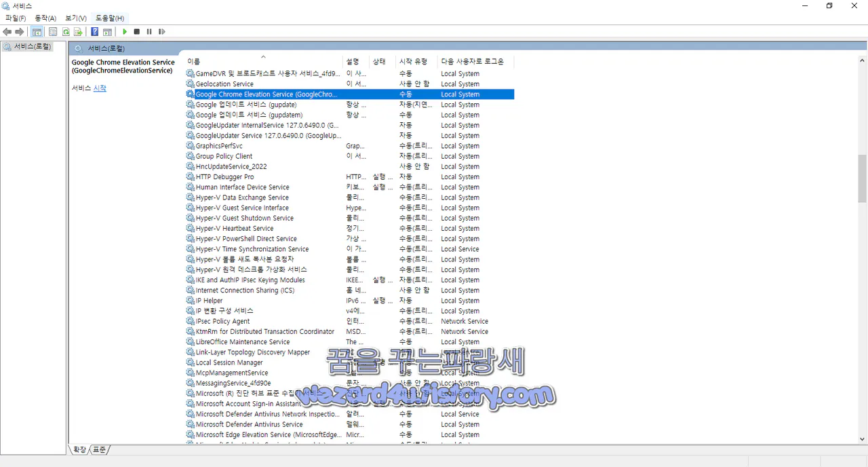Screen dimensions: 868x467
Task: Click the 시작 link to start the service
Action: (x=100, y=88)
